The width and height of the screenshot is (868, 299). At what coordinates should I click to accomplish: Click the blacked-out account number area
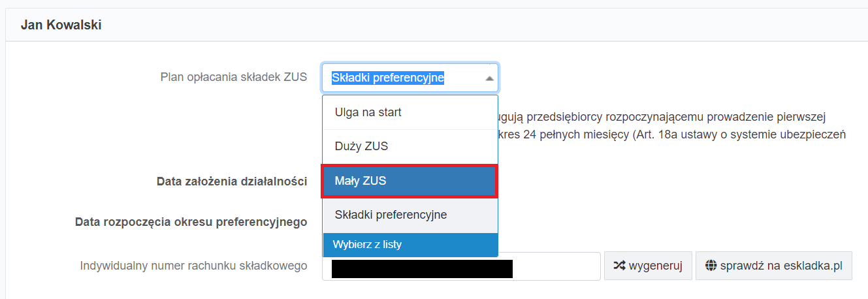[421, 268]
